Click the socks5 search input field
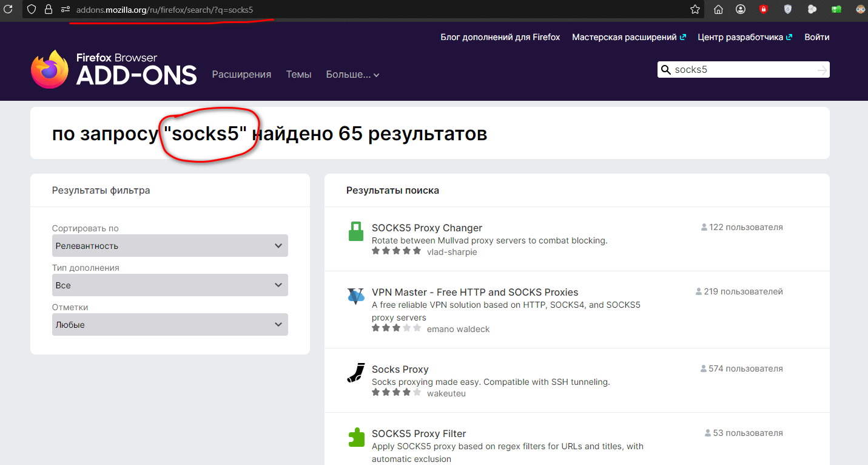Image resolution: width=868 pixels, height=465 pixels. pyautogui.click(x=743, y=70)
